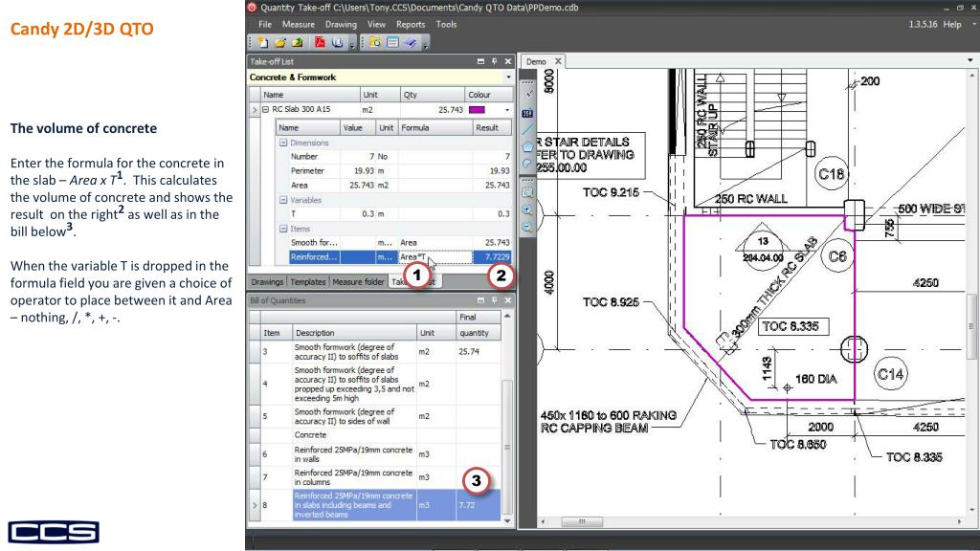Click the folder with green arrow icon
Image resolution: width=980 pixels, height=551 pixels.
(297, 42)
